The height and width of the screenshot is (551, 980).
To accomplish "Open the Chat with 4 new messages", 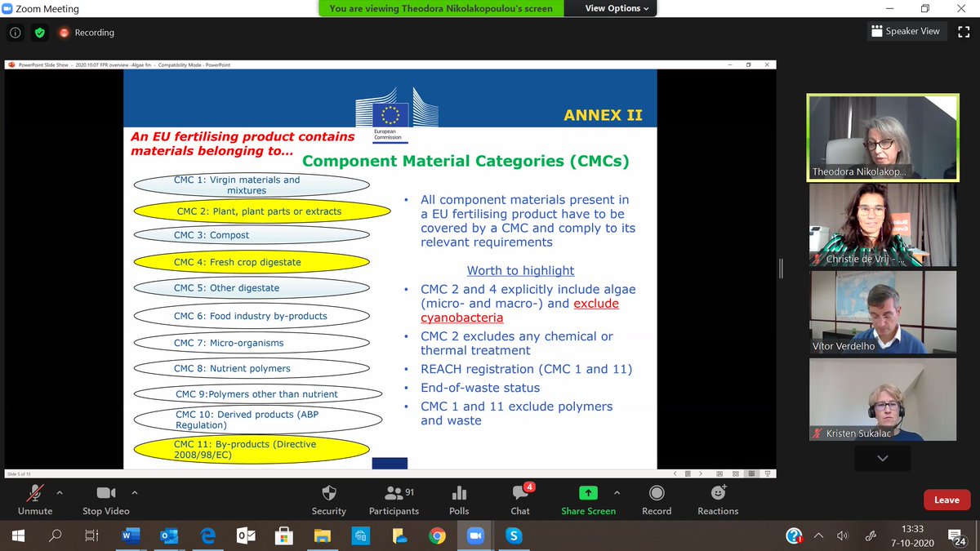I will (x=520, y=500).
